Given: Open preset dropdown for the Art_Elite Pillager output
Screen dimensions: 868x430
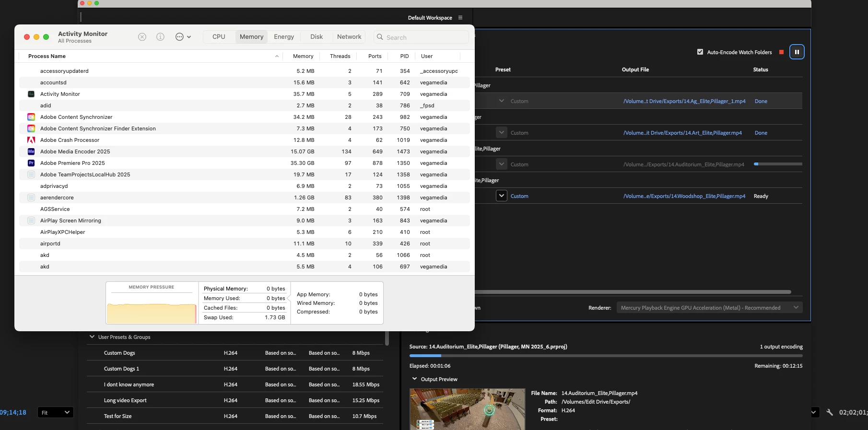Looking at the screenshot, I should click(502, 133).
